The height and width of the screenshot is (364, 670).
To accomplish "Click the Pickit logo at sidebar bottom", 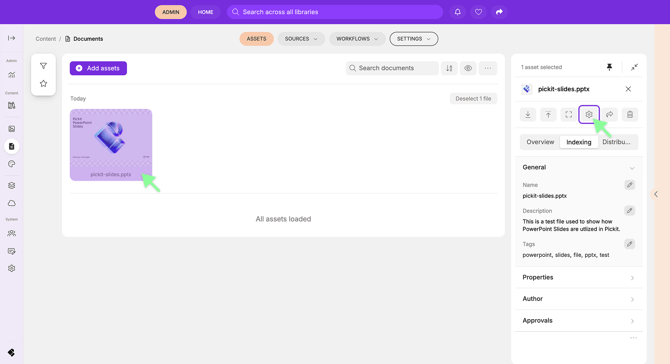I will (x=12, y=352).
